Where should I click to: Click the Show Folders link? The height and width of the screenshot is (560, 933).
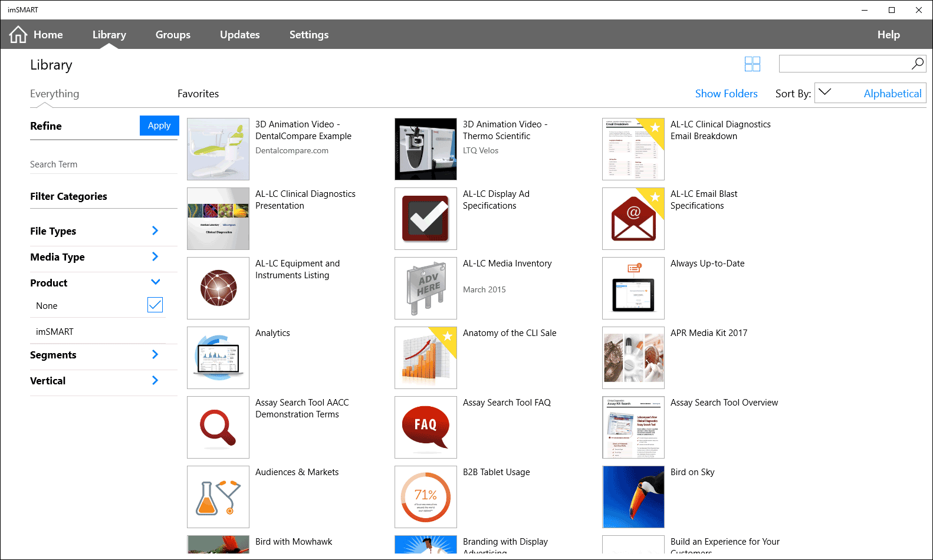(x=726, y=94)
